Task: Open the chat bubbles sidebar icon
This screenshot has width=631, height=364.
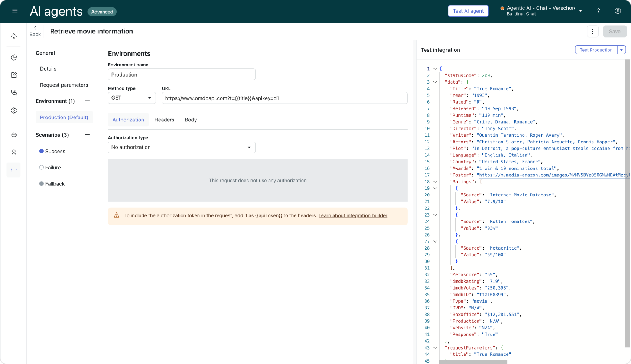Action: coord(14,93)
